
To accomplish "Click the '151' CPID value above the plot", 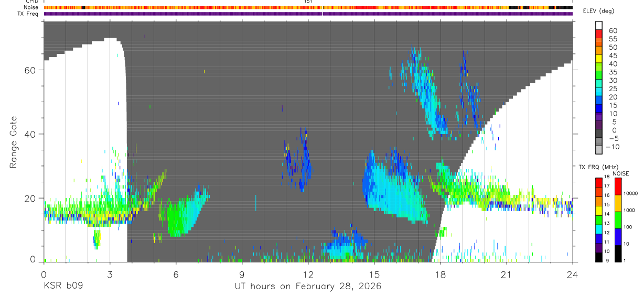I will [308, 2].
